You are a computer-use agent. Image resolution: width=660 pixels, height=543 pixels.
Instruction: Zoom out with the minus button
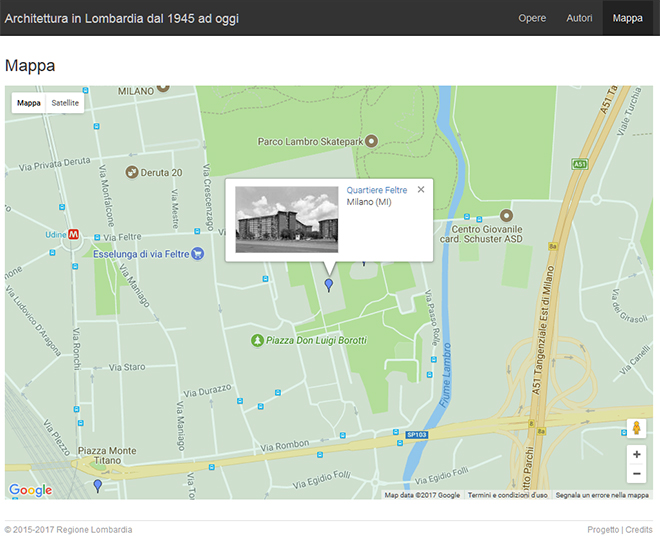(x=636, y=476)
